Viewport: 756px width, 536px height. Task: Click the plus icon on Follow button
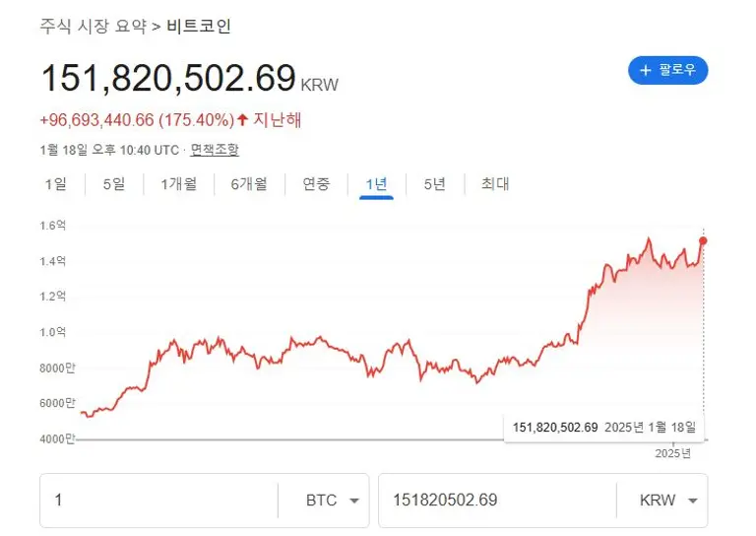(x=646, y=70)
